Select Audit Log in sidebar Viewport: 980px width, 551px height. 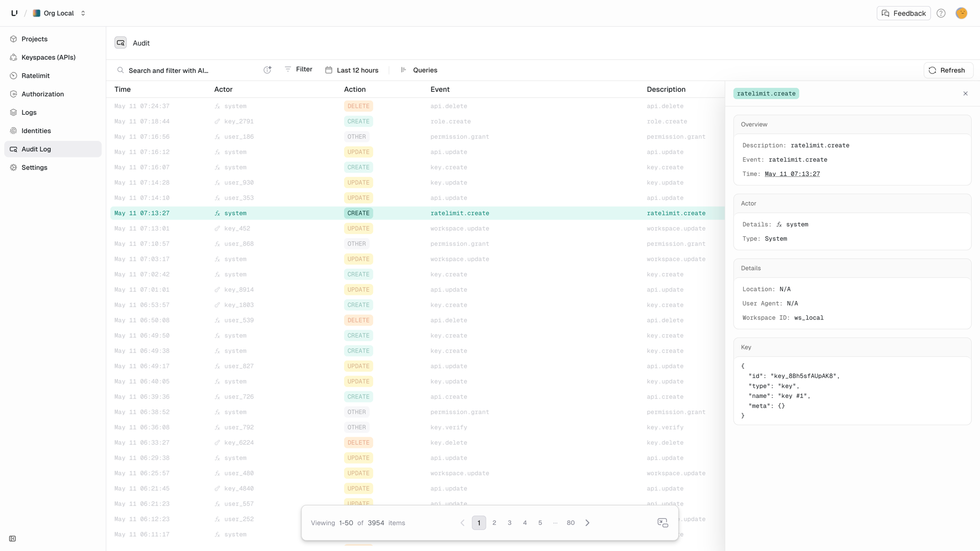tap(53, 149)
